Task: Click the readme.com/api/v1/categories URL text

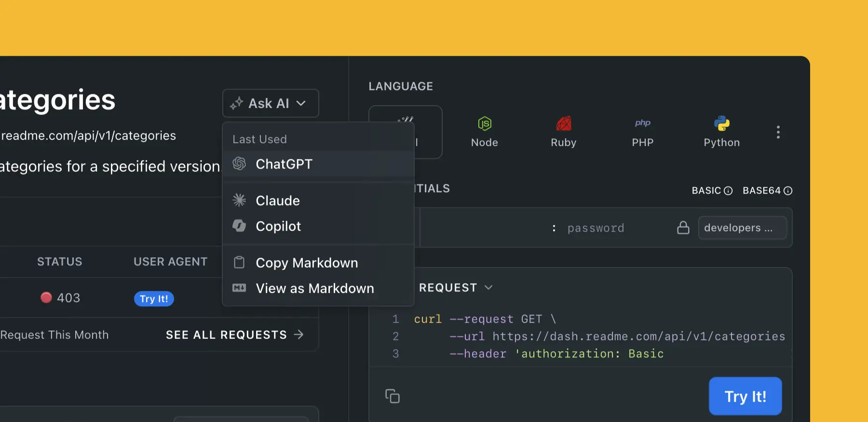Action: [88, 136]
